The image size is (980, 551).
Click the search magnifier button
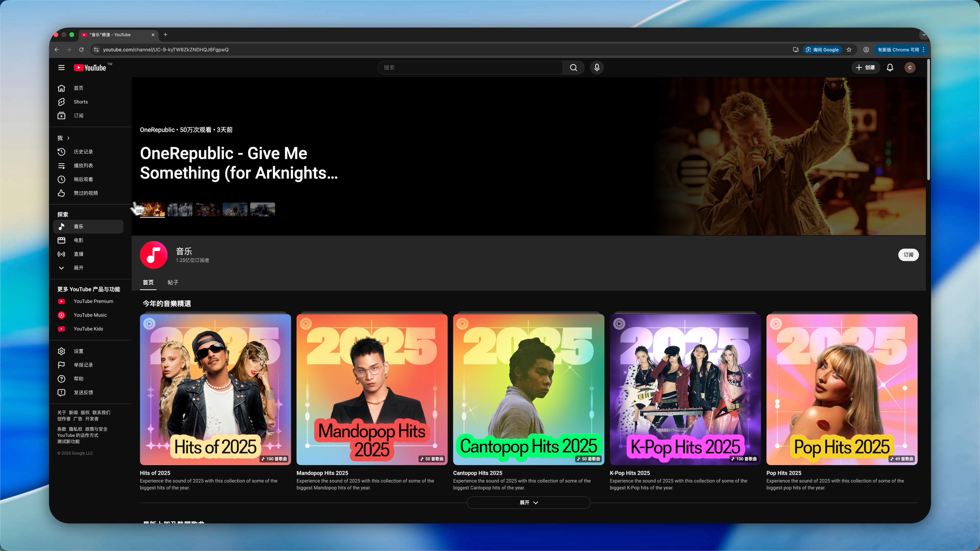coord(573,67)
